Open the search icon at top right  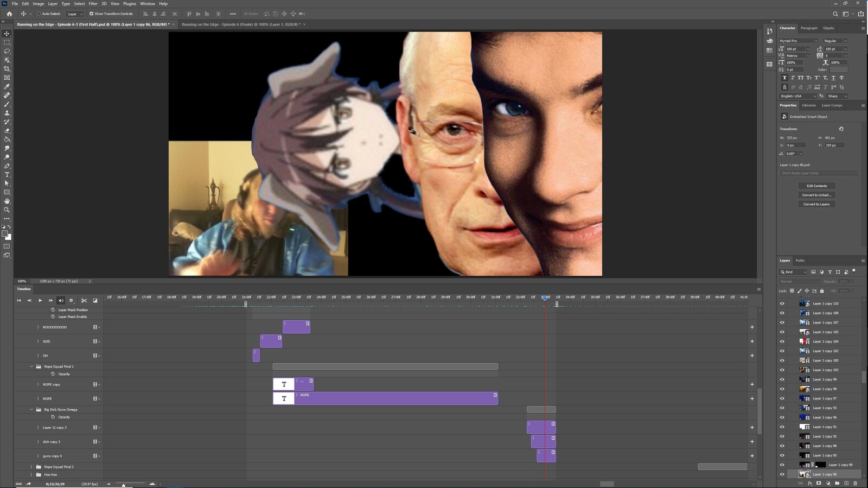(835, 14)
